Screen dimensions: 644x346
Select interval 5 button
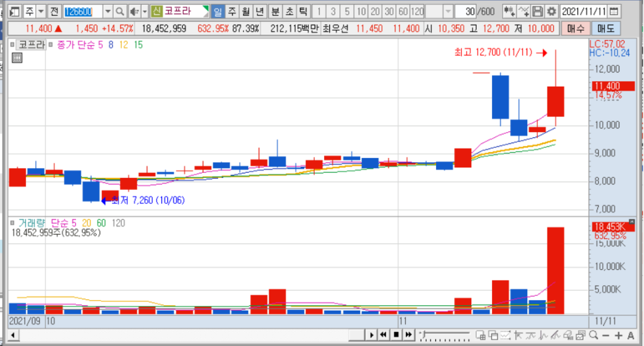[347, 11]
